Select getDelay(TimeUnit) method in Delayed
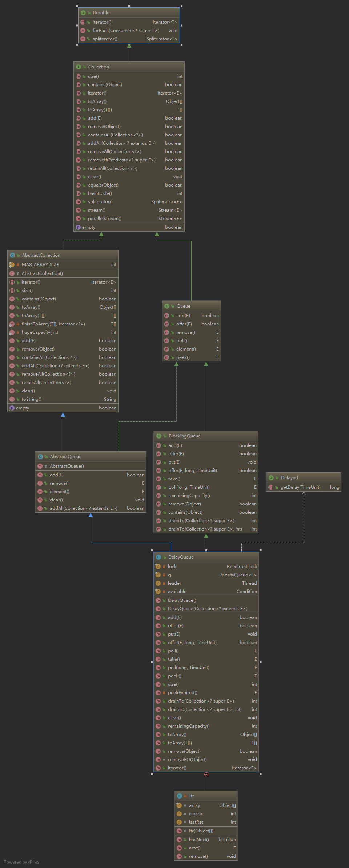Screen dimensions: 349x868 [x=300, y=487]
